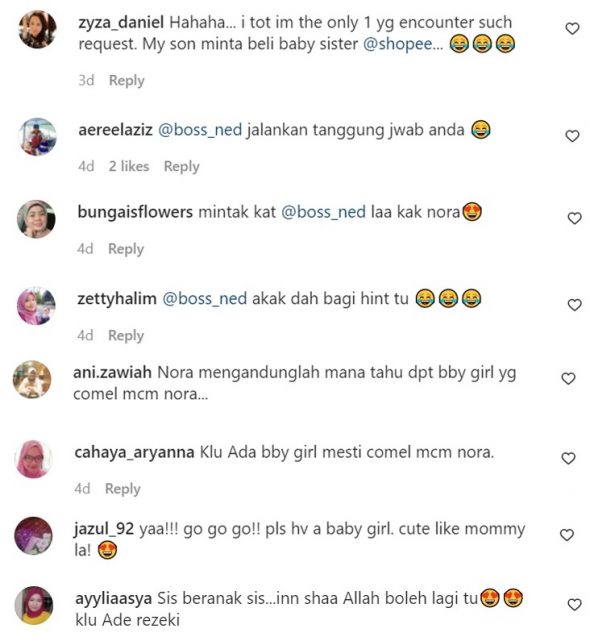Reply to bungaisflowers' comment

pyautogui.click(x=126, y=249)
